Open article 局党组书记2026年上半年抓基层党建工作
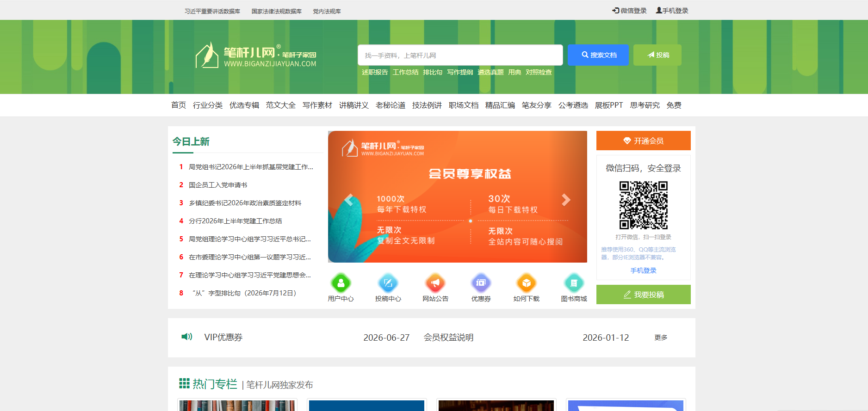Viewport: 868px width, 411px height. pyautogui.click(x=251, y=167)
